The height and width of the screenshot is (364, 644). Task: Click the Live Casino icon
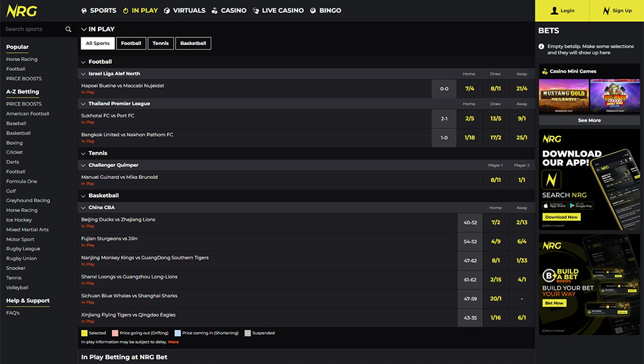click(x=256, y=11)
